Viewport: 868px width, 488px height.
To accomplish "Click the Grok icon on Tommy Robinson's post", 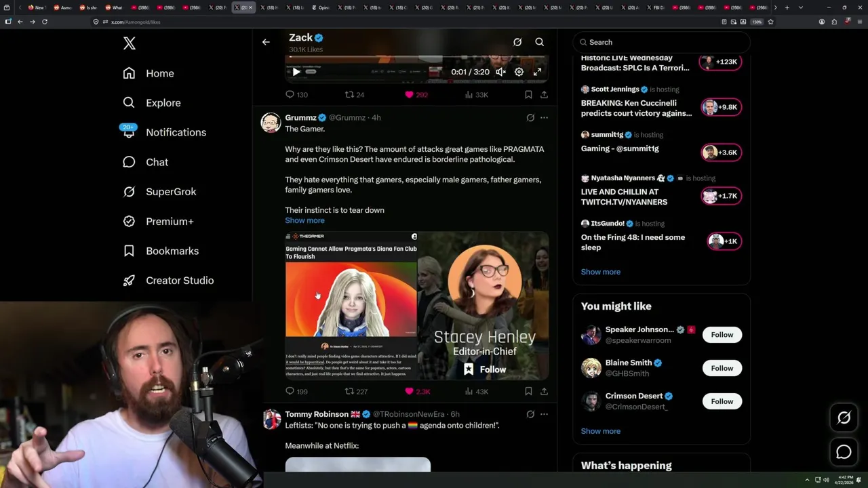I will pos(530,414).
